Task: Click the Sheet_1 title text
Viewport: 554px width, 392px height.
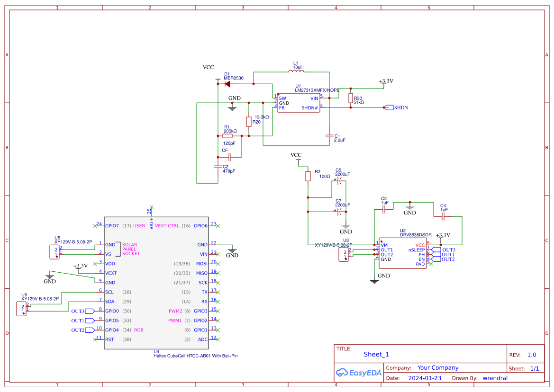Action: (x=375, y=354)
